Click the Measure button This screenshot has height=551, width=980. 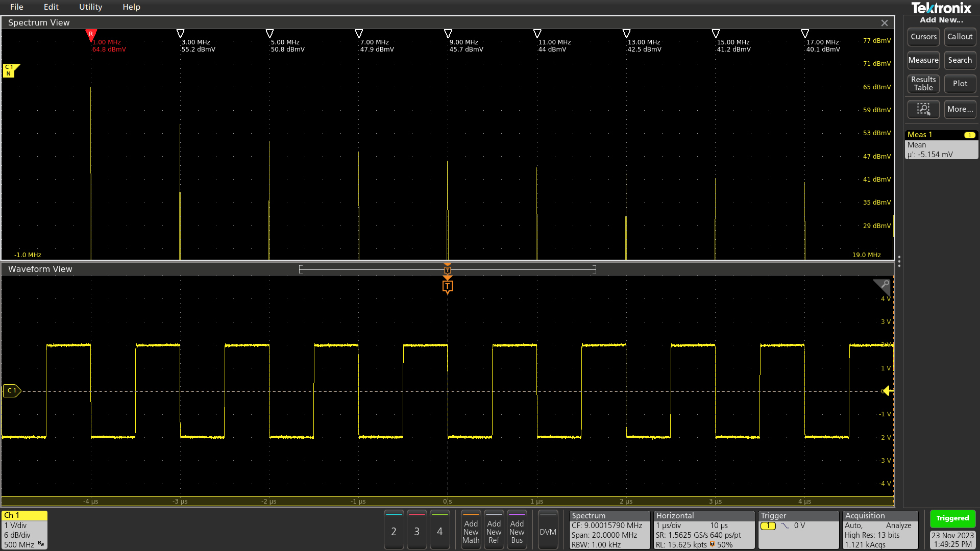(923, 60)
